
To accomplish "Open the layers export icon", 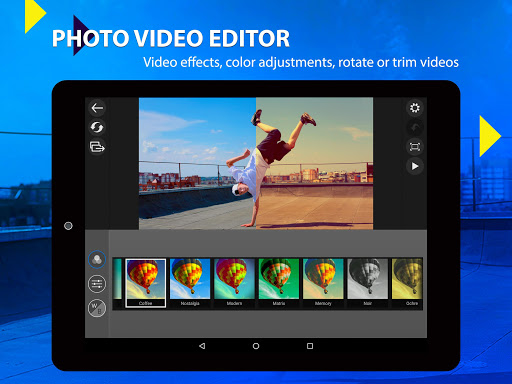I will click(x=97, y=147).
